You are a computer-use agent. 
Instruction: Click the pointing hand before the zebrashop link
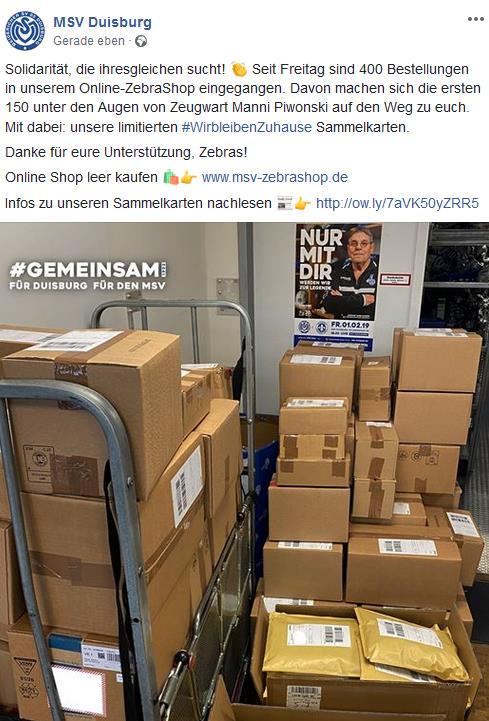click(189, 177)
